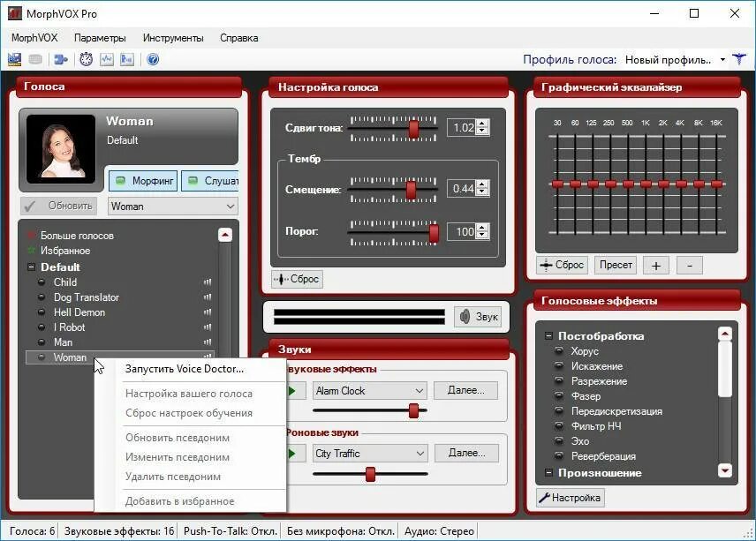Viewport: 756px width, 541px height.
Task: Click the equalizer Пресет button
Action: [x=616, y=265]
